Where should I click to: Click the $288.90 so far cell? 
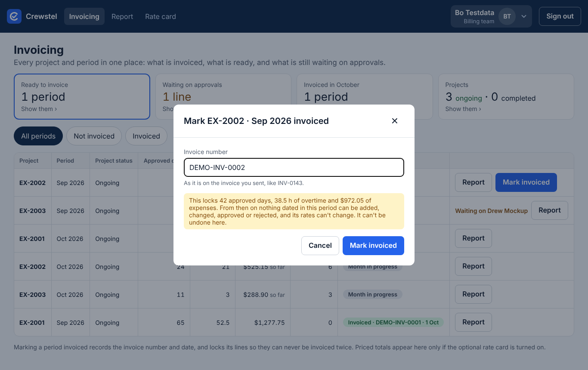(264, 295)
